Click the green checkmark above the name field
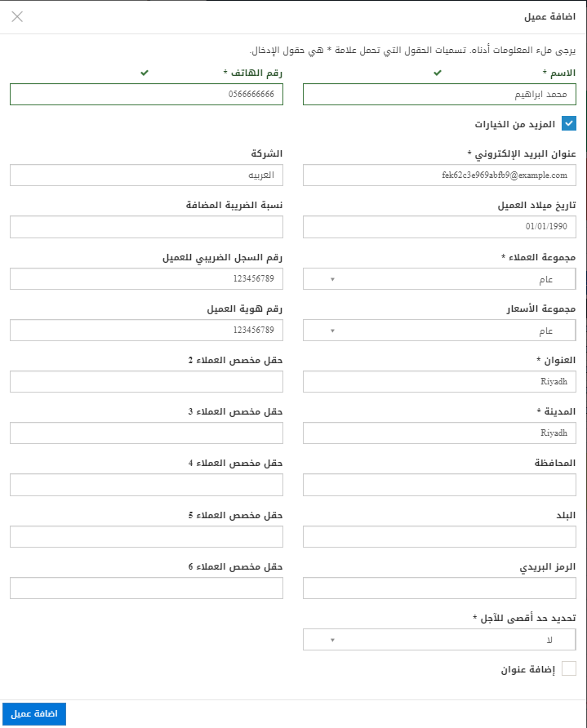This screenshot has height=728, width=587. [x=438, y=73]
